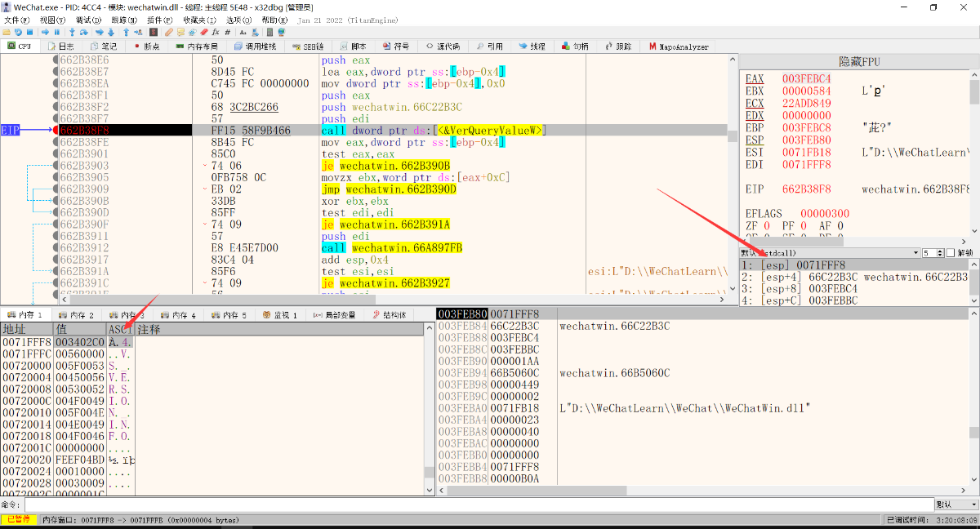Viewport: 980px width, 529px height.
Task: Click the restart debugging icon
Action: coord(18,32)
